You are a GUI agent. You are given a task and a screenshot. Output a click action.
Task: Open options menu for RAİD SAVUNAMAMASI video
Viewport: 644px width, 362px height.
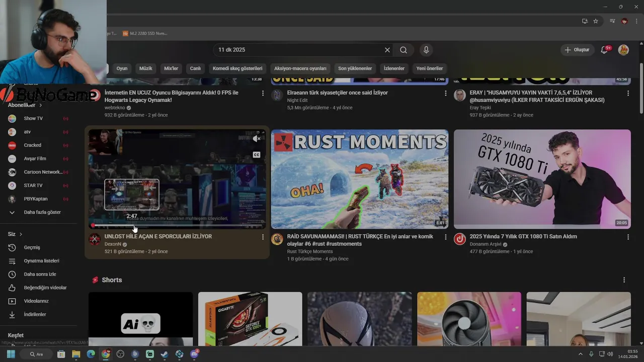(445, 237)
